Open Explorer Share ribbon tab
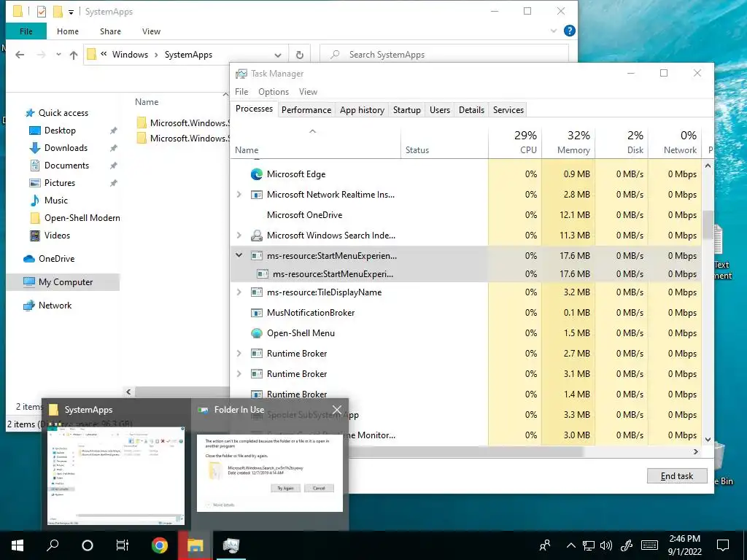The height and width of the screenshot is (560, 747). pyautogui.click(x=110, y=31)
